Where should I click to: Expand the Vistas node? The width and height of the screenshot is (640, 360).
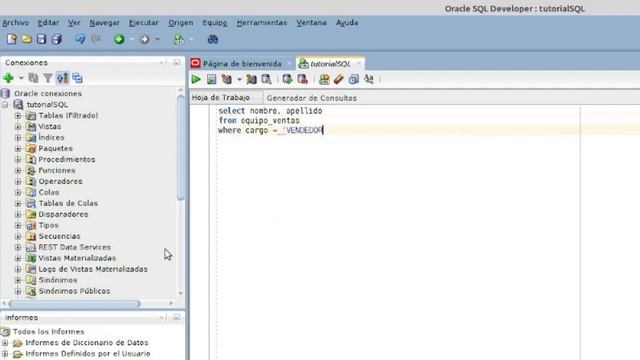coord(18,127)
